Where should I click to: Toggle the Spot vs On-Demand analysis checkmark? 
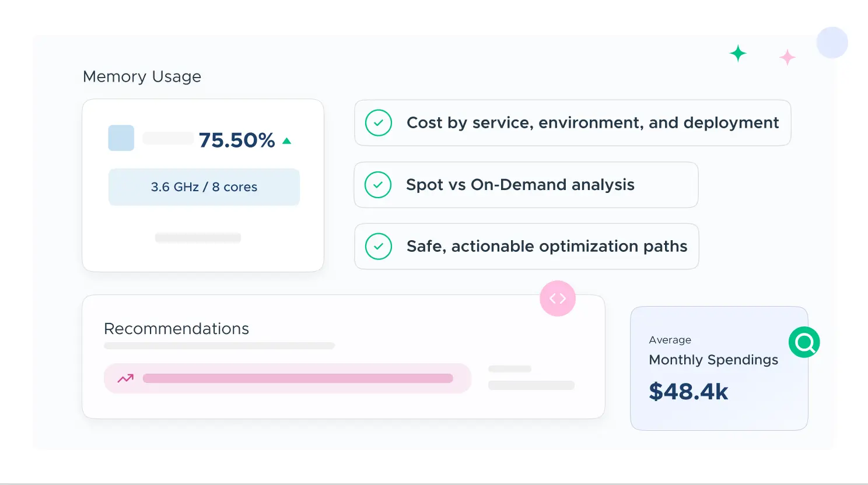pos(378,185)
